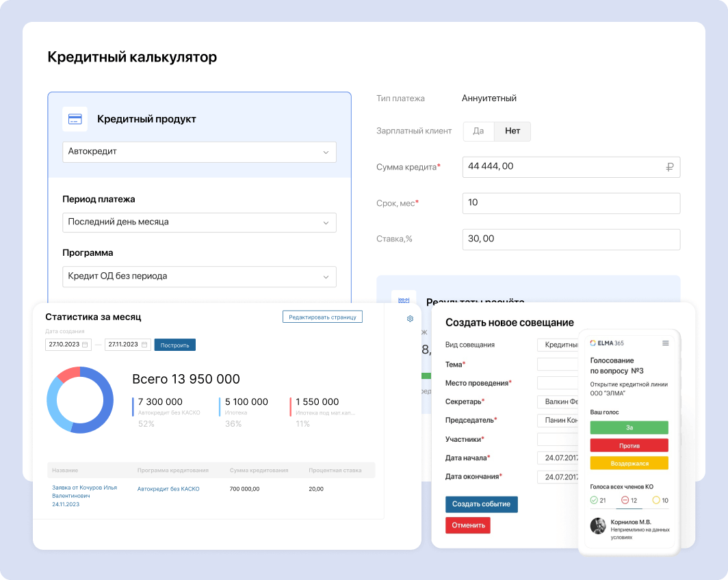The height and width of the screenshot is (580, 728).
Task: Select Нет for Зарплатный клиент
Action: point(512,131)
